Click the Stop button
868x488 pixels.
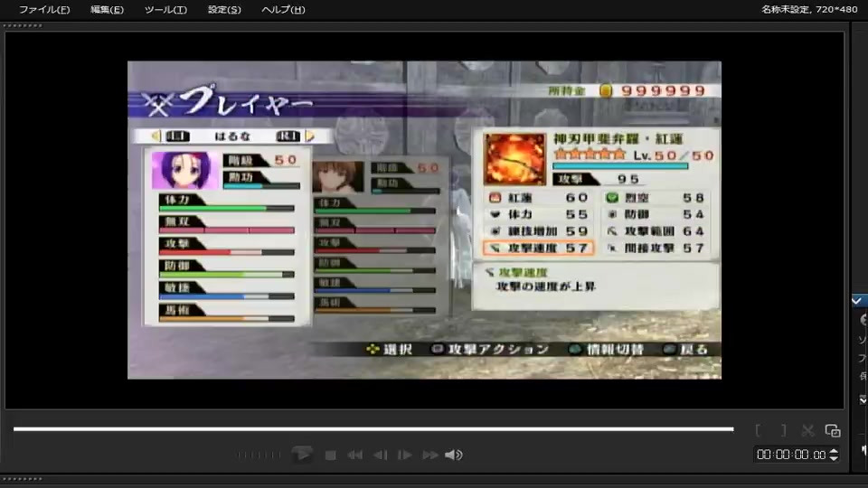pos(331,455)
